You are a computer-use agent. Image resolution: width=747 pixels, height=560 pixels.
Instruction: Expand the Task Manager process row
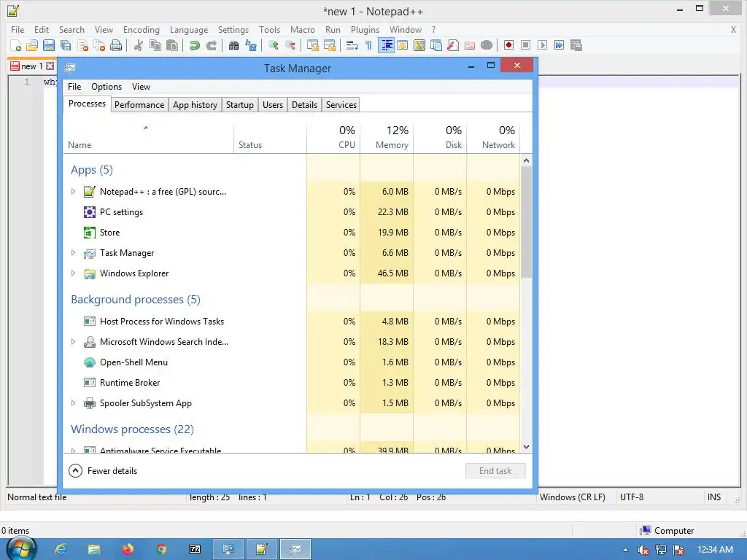[x=73, y=253]
